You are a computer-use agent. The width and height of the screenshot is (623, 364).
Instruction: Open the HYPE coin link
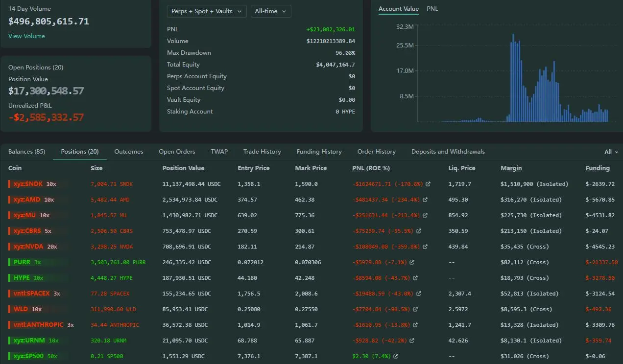pyautogui.click(x=22, y=278)
